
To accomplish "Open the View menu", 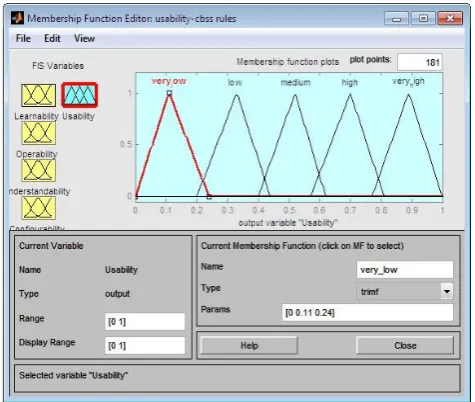I will (x=84, y=38).
